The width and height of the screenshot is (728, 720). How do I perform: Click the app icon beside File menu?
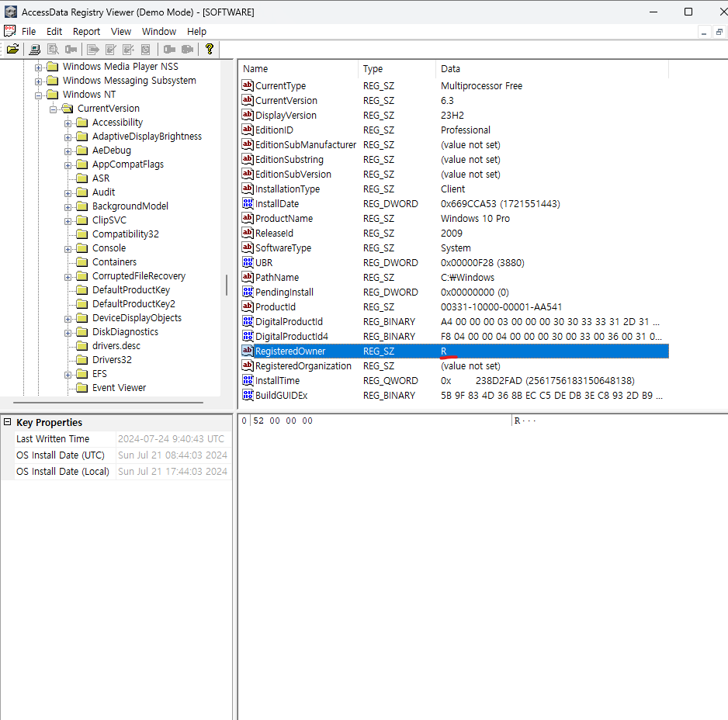[10, 31]
